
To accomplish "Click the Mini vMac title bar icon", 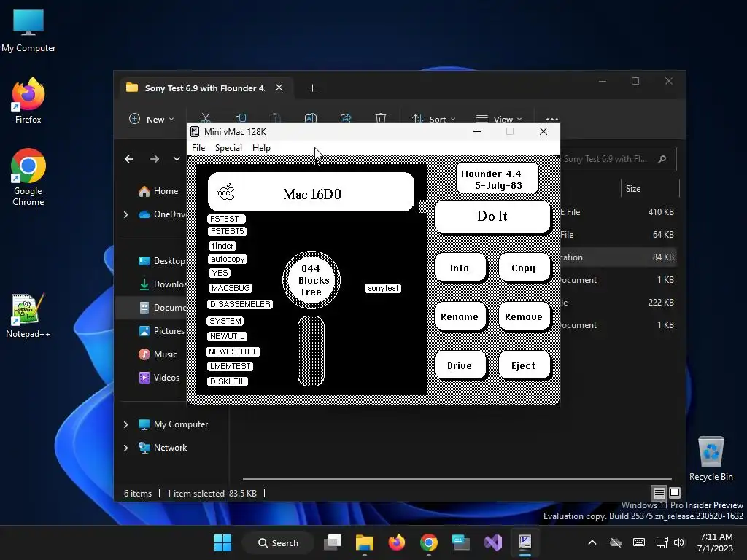I will tap(194, 132).
